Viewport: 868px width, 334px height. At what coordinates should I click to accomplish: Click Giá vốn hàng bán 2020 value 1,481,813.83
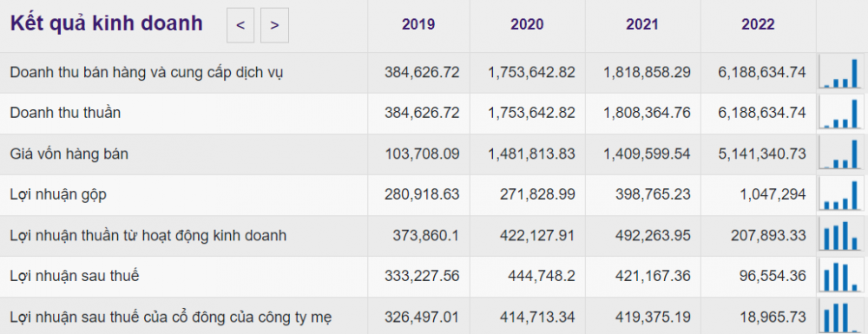point(531,154)
